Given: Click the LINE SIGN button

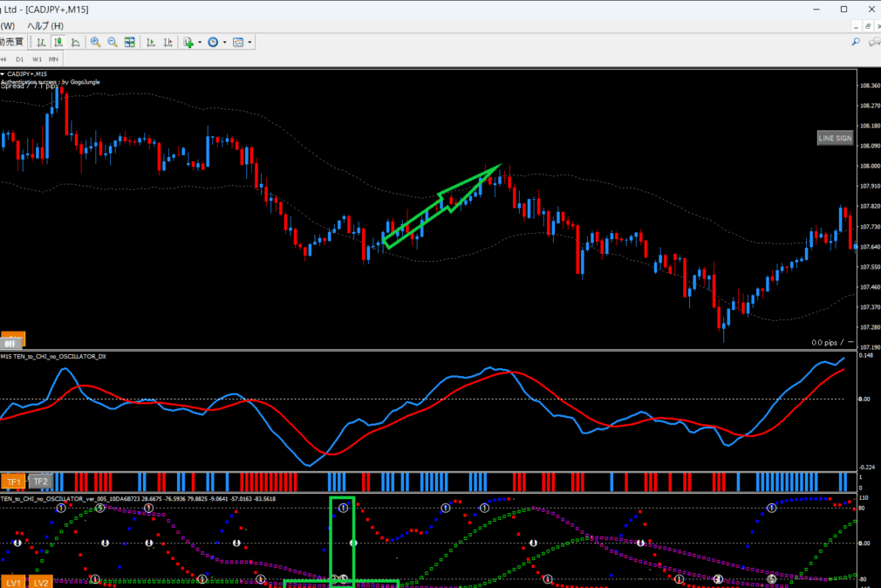Looking at the screenshot, I should pyautogui.click(x=834, y=138).
